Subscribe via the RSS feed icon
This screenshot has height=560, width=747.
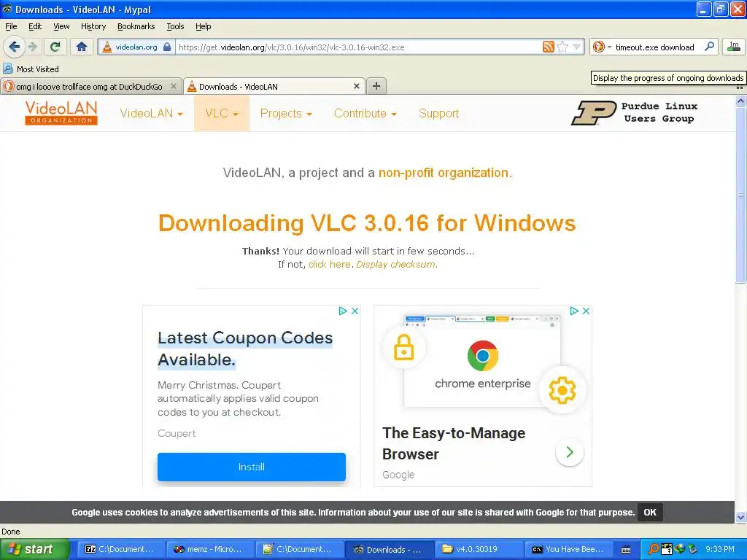tap(549, 47)
